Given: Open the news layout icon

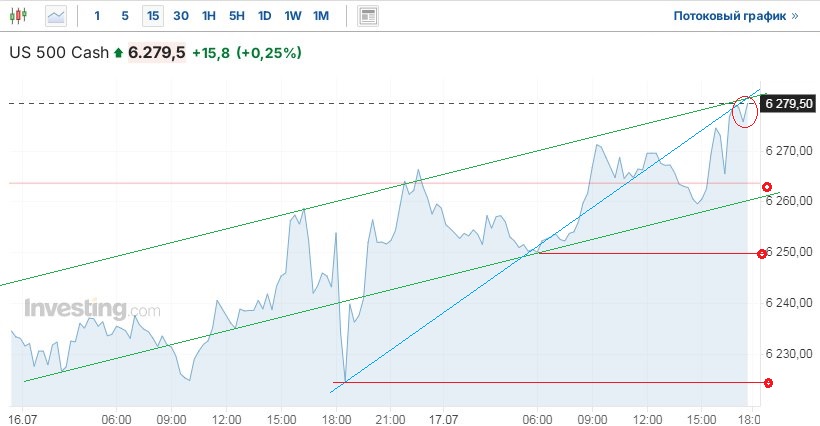Looking at the screenshot, I should click(x=368, y=16).
